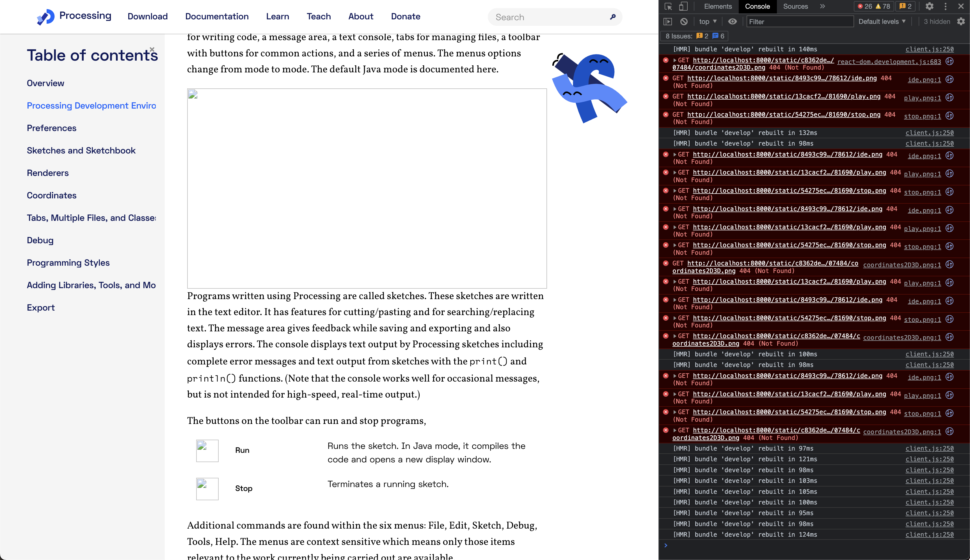Click the search magnifier icon

pyautogui.click(x=613, y=17)
